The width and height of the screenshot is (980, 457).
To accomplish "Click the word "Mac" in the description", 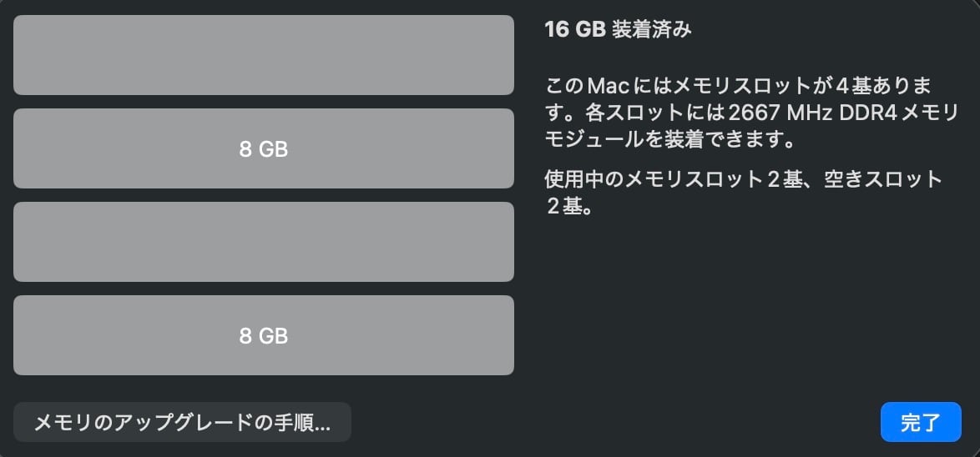I will coord(608,86).
